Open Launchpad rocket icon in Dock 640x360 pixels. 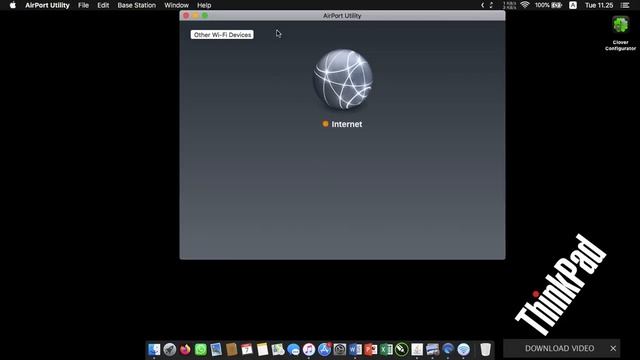click(x=170, y=349)
